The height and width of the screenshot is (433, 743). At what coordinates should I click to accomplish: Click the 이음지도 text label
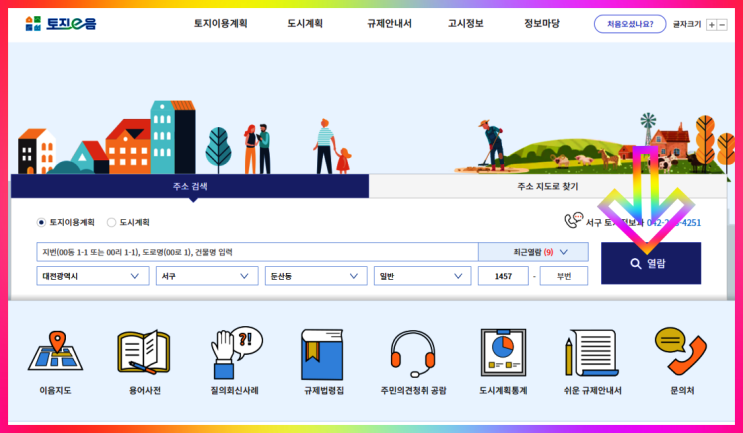[x=55, y=391]
